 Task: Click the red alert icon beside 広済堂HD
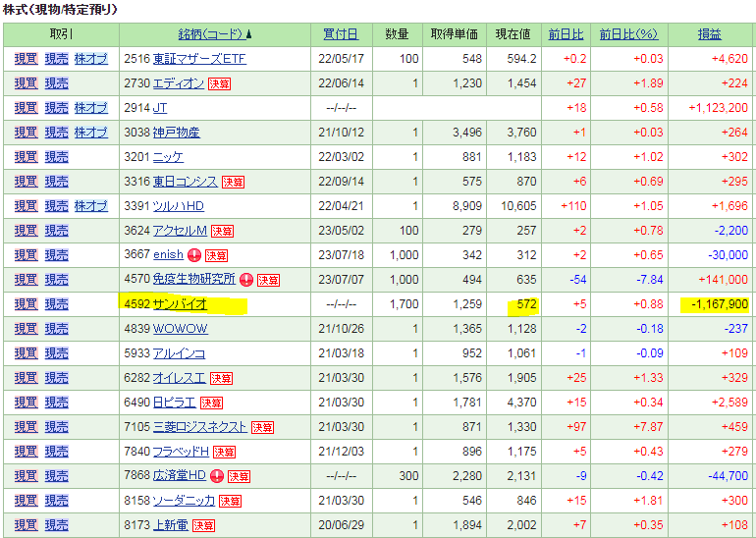tap(217, 476)
